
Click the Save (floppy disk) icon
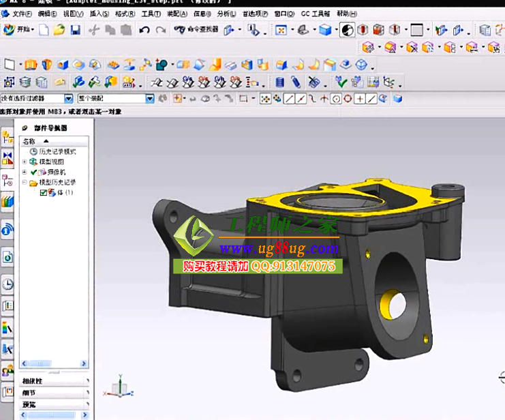76,30
